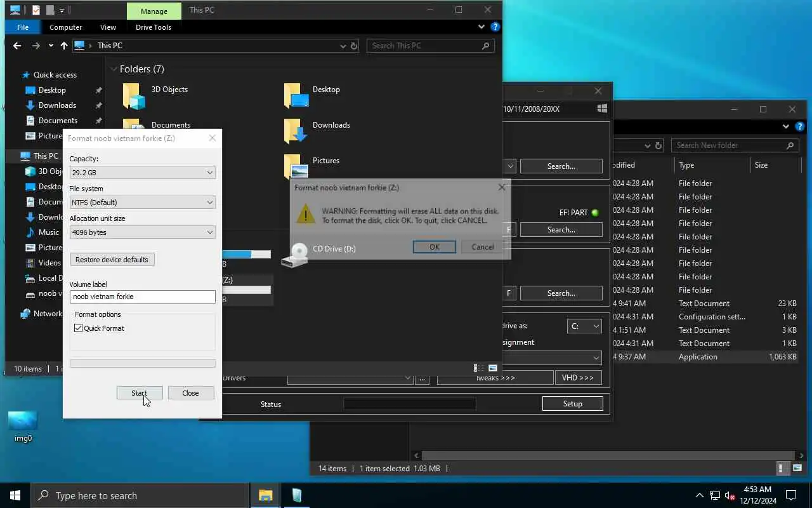The width and height of the screenshot is (812, 508).
Task: Open the File menu
Action: (x=23, y=27)
